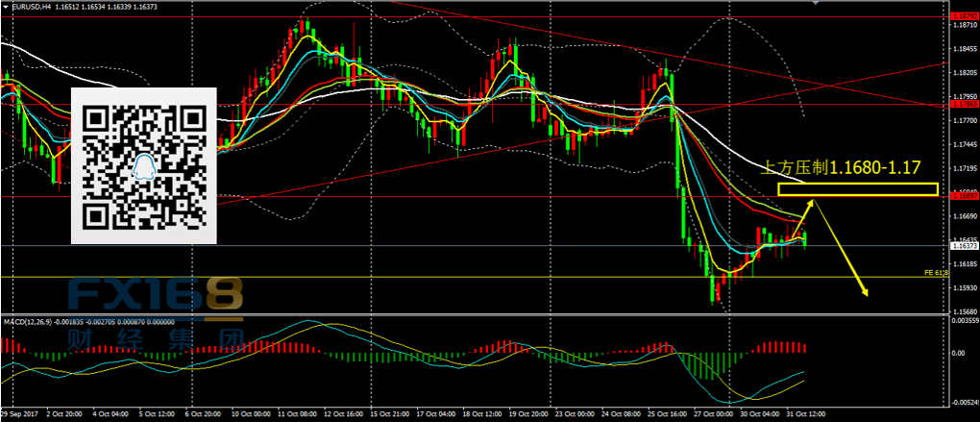Click the 1.18205 price scale label
The height and width of the screenshot is (422, 980).
(x=963, y=73)
